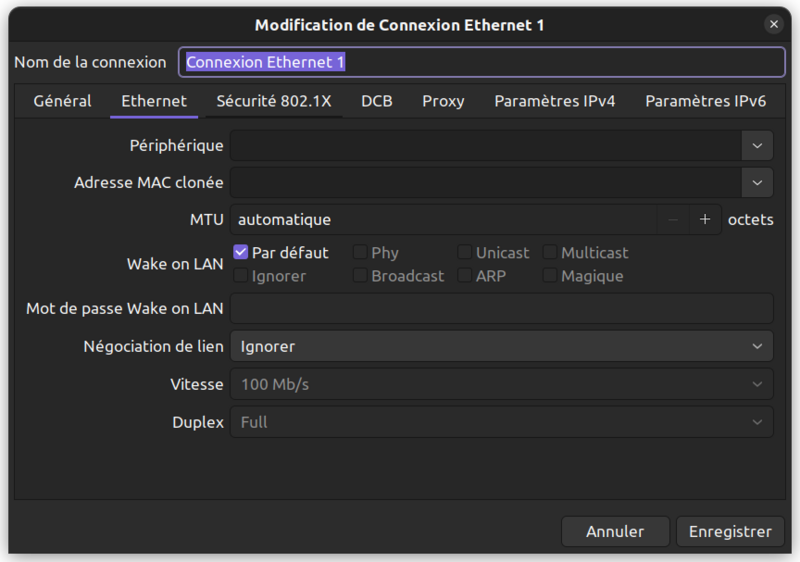Screen dimensions: 800x562
Task: Open the Négociation de lien dropdown
Action: coord(501,346)
